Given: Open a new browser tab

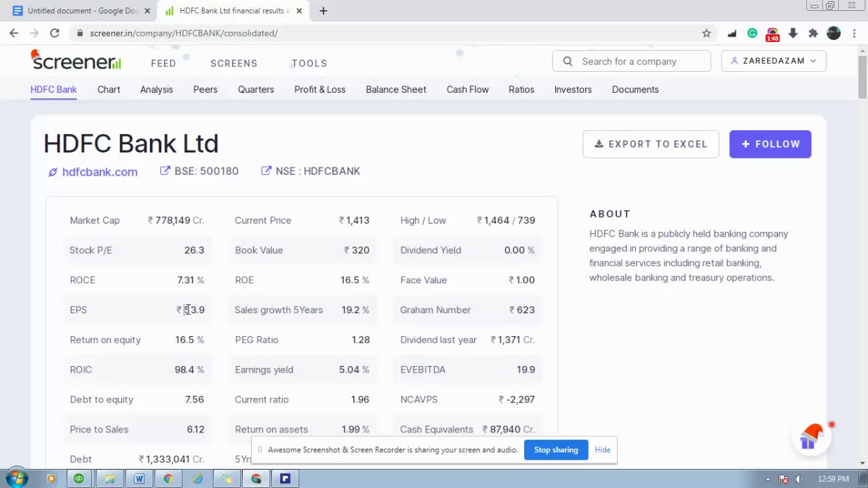Looking at the screenshot, I should (323, 11).
